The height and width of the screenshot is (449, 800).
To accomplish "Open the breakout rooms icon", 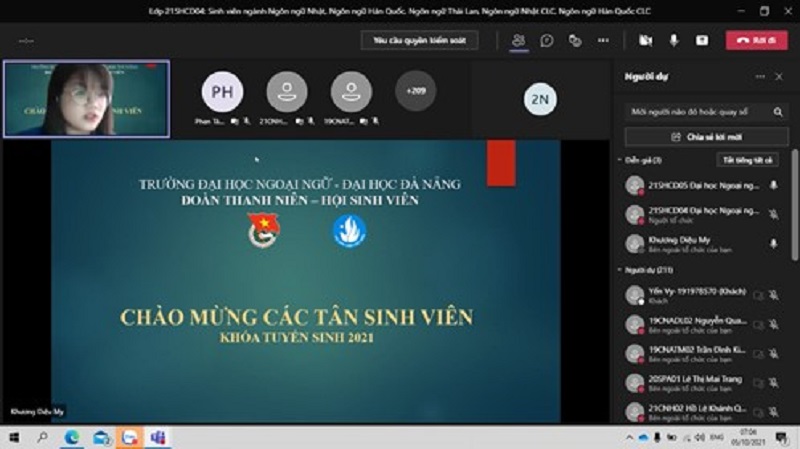I will (575, 41).
